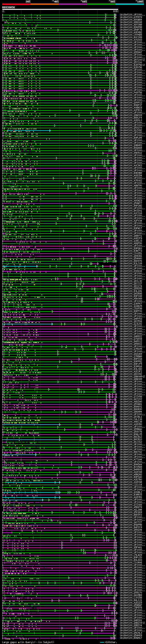Select the UniRef100_Q9ZU69 label
This screenshot has width=146, height=644.
coord(131,354)
